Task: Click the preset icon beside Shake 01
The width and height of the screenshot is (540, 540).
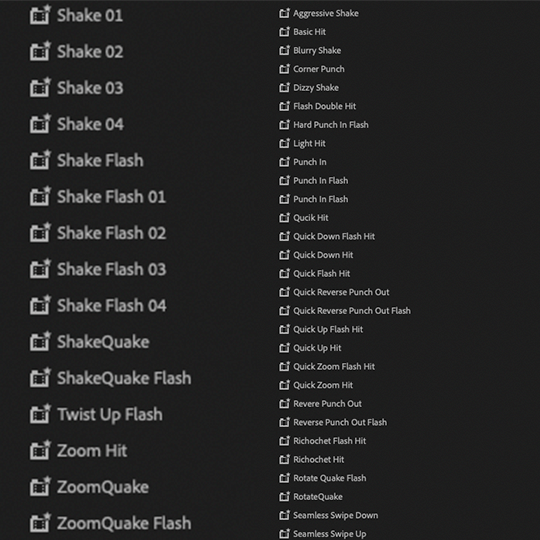Action: pyautogui.click(x=40, y=15)
